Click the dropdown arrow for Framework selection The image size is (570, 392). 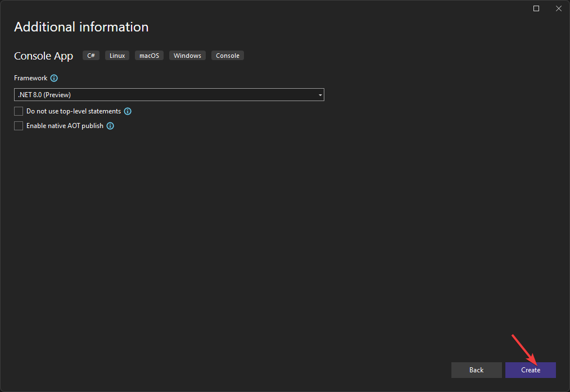pyautogui.click(x=320, y=94)
